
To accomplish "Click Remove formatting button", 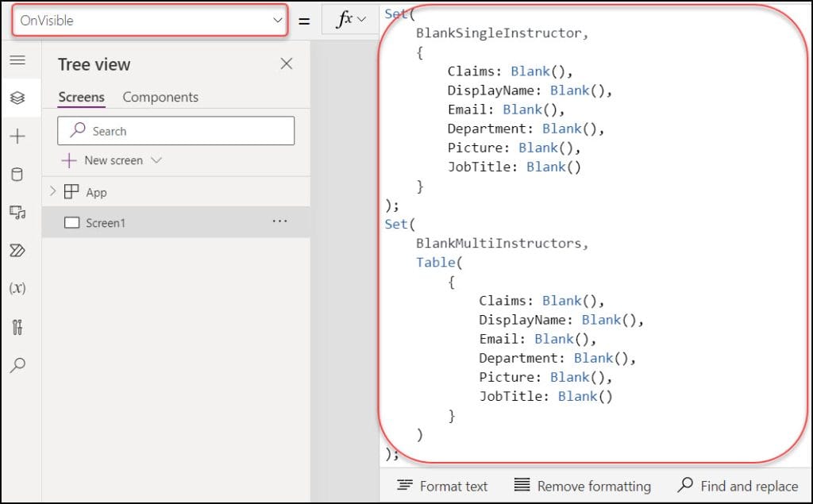I will click(x=582, y=486).
